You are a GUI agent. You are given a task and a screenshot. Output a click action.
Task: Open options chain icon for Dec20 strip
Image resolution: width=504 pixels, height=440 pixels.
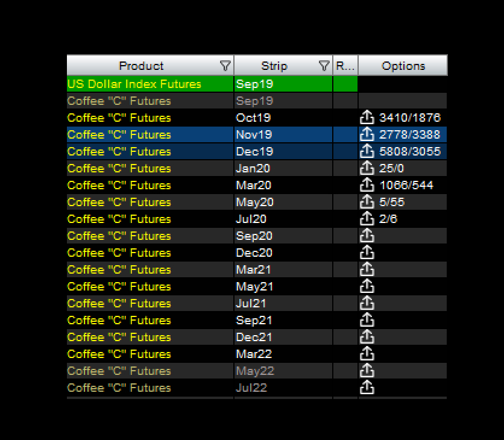(x=367, y=253)
